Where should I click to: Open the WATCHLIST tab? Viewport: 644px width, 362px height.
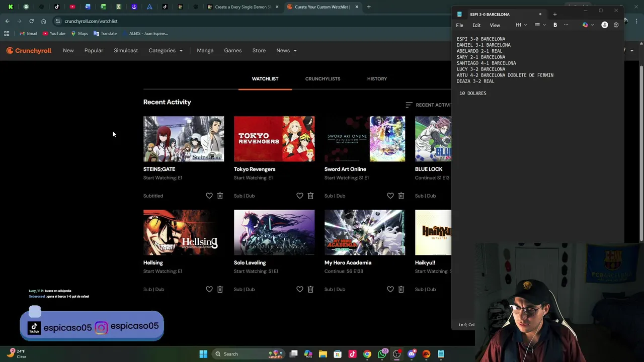pyautogui.click(x=265, y=79)
